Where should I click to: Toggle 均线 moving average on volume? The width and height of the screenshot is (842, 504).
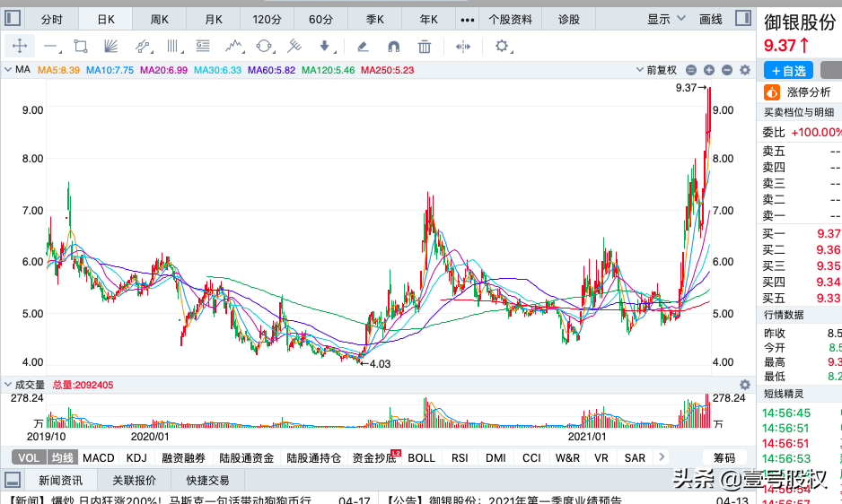click(x=62, y=457)
